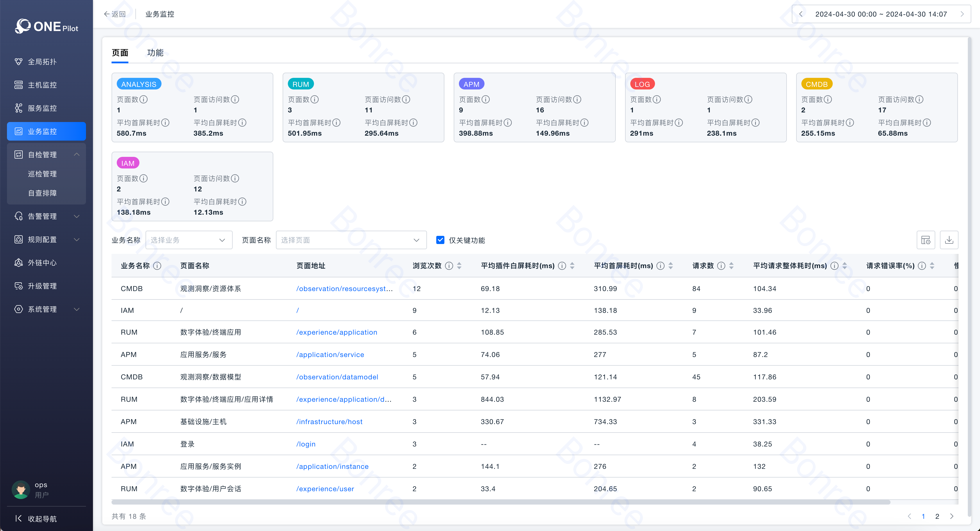Click the 主机监控 server sidebar icon

click(x=18, y=85)
